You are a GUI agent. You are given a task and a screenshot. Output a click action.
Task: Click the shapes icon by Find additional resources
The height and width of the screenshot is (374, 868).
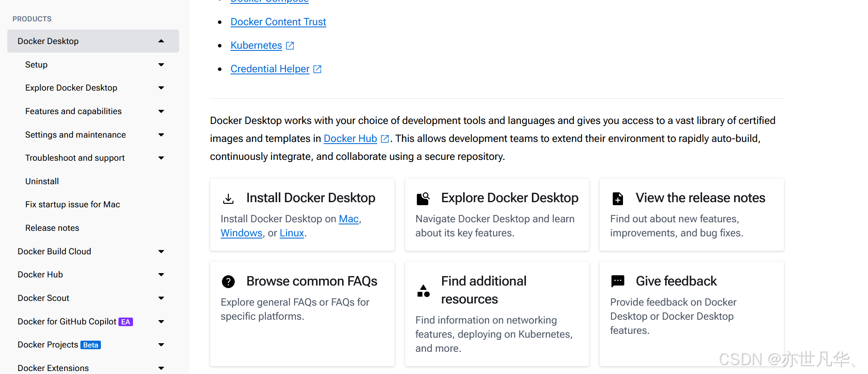click(423, 291)
